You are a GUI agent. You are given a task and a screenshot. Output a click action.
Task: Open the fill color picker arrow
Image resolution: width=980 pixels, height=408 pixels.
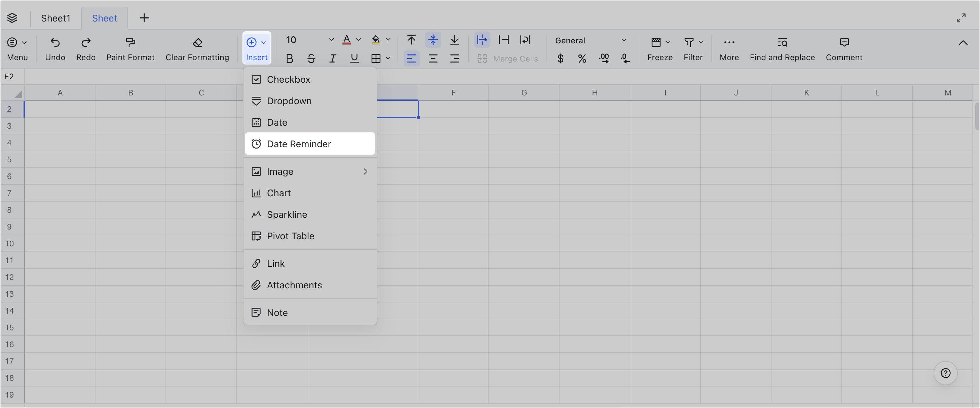[x=388, y=40]
